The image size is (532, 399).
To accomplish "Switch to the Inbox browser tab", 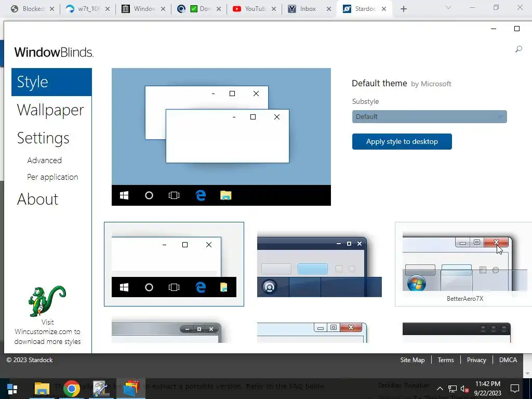I will coord(308,9).
